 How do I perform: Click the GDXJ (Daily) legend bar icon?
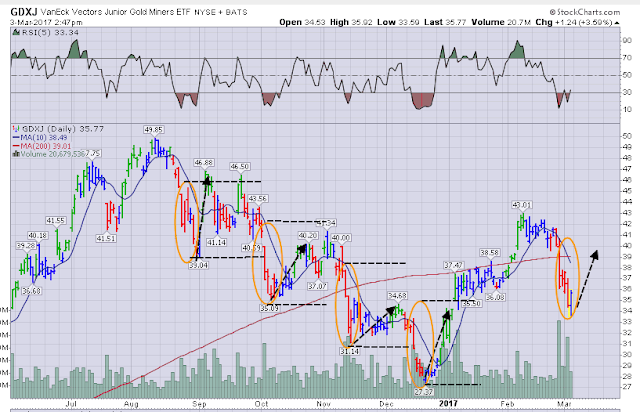pos(16,129)
